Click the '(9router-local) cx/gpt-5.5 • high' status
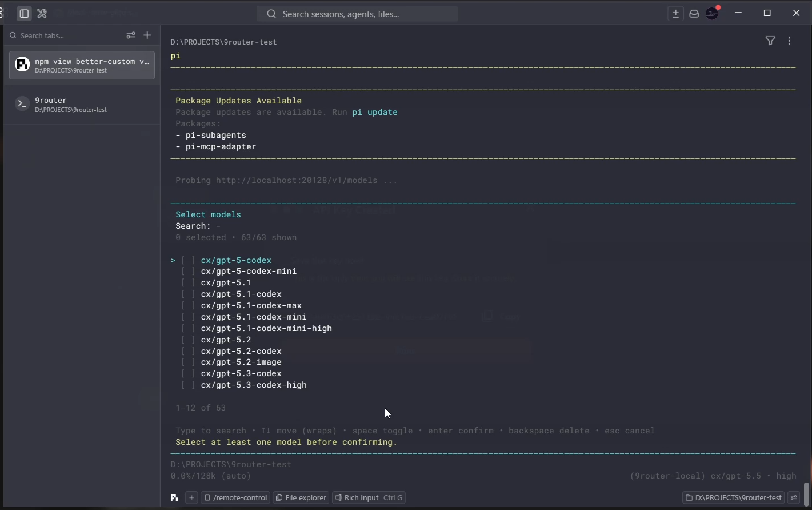 point(713,476)
